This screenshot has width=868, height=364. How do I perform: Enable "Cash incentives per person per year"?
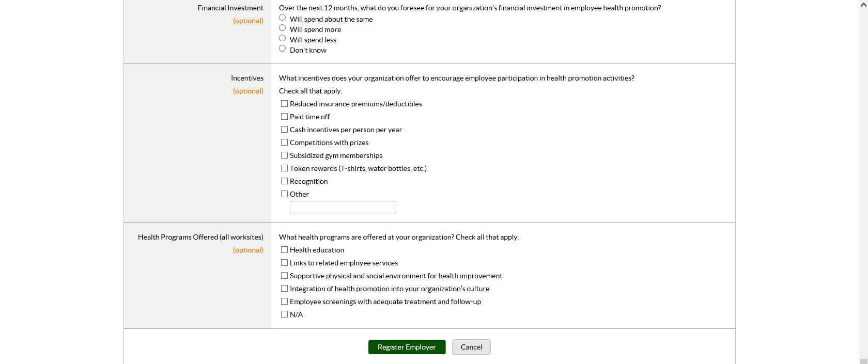pyautogui.click(x=284, y=130)
